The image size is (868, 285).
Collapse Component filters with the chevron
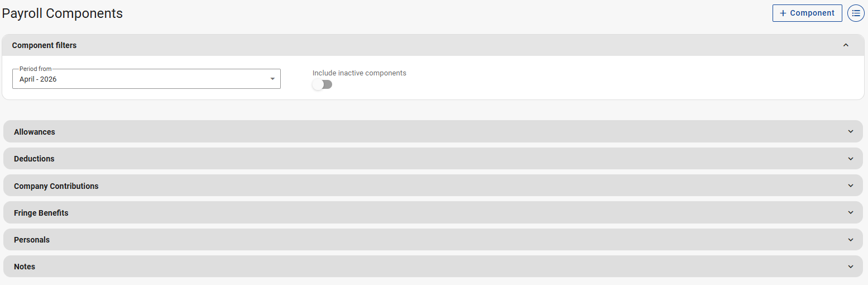[846, 45]
